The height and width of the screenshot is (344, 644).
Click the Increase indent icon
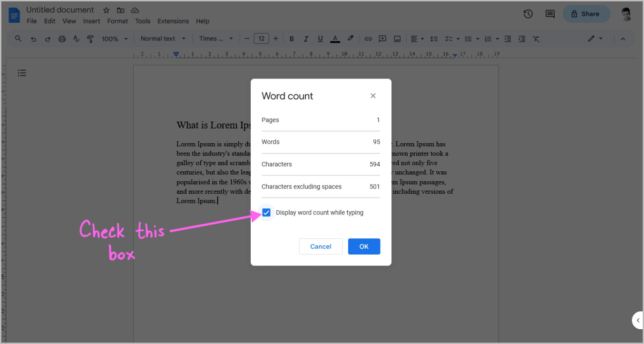pos(522,39)
